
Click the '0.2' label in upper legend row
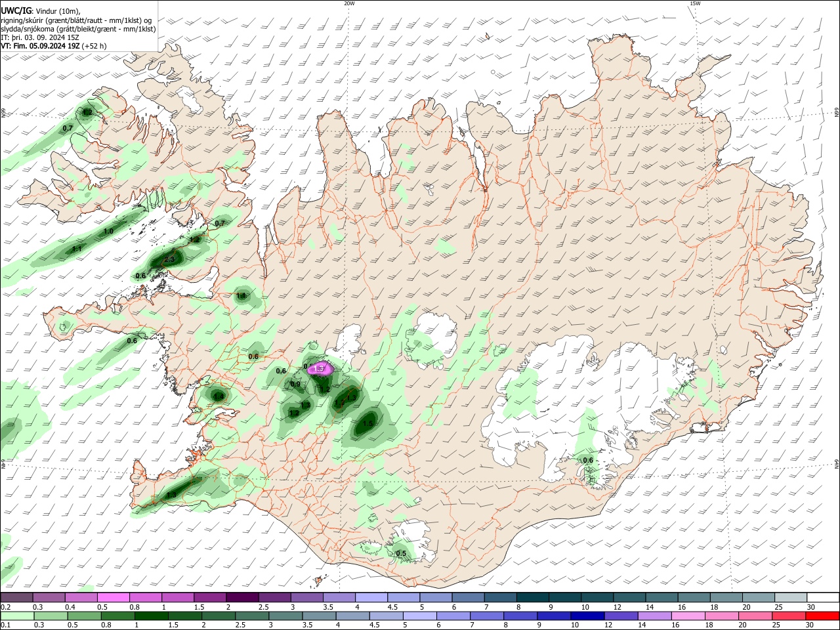click(5, 607)
